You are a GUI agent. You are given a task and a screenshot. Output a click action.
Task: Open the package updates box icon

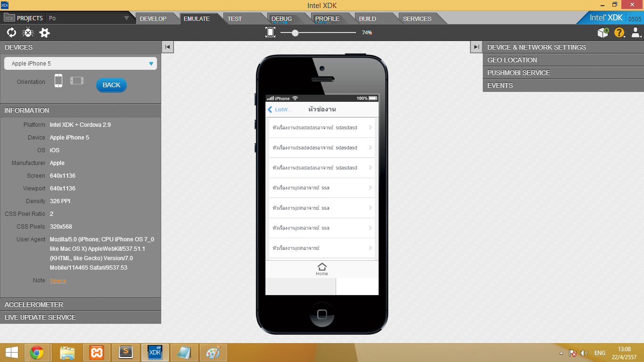coord(603,33)
